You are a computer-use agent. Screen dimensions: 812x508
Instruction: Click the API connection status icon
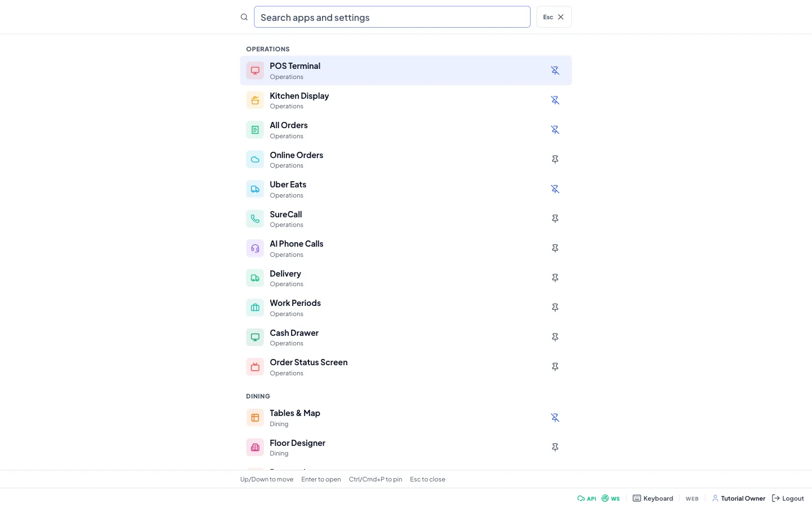tap(581, 498)
